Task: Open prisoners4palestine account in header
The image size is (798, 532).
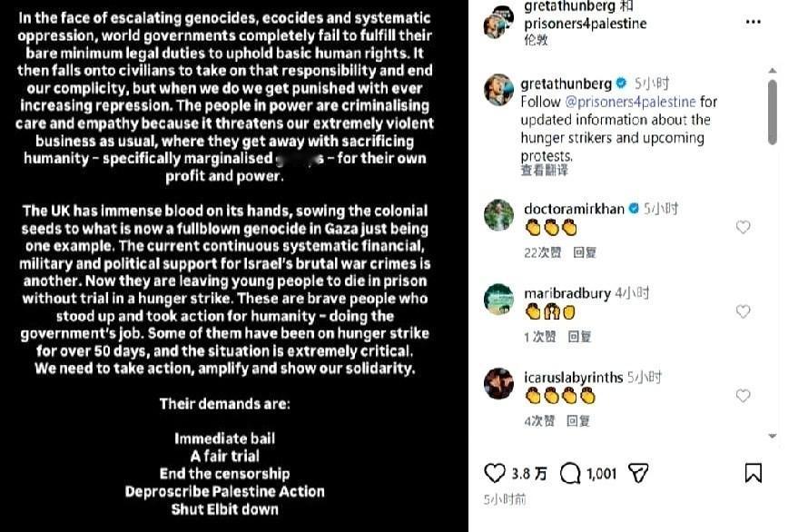Action: click(x=586, y=24)
